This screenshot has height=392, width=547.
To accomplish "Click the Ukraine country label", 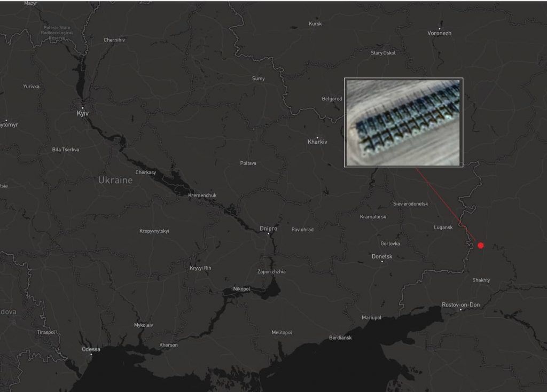I will [x=115, y=181].
